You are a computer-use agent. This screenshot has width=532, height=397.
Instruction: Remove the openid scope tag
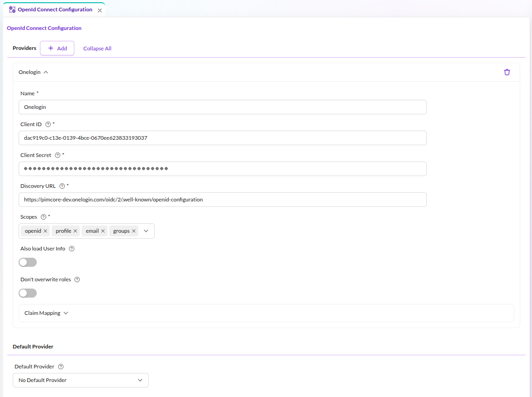pyautogui.click(x=45, y=231)
